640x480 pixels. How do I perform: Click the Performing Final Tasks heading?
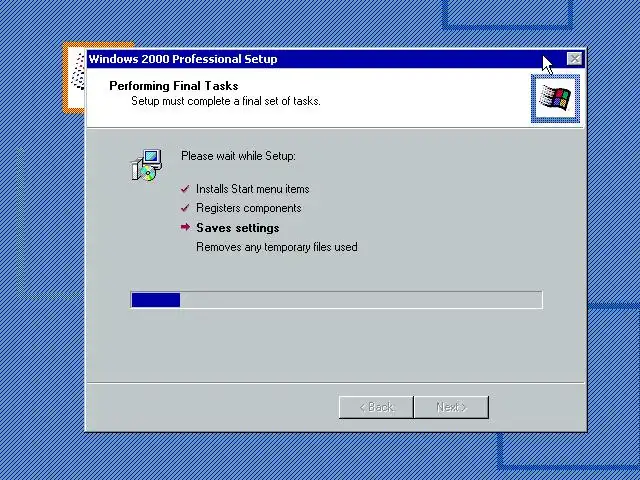click(174, 86)
